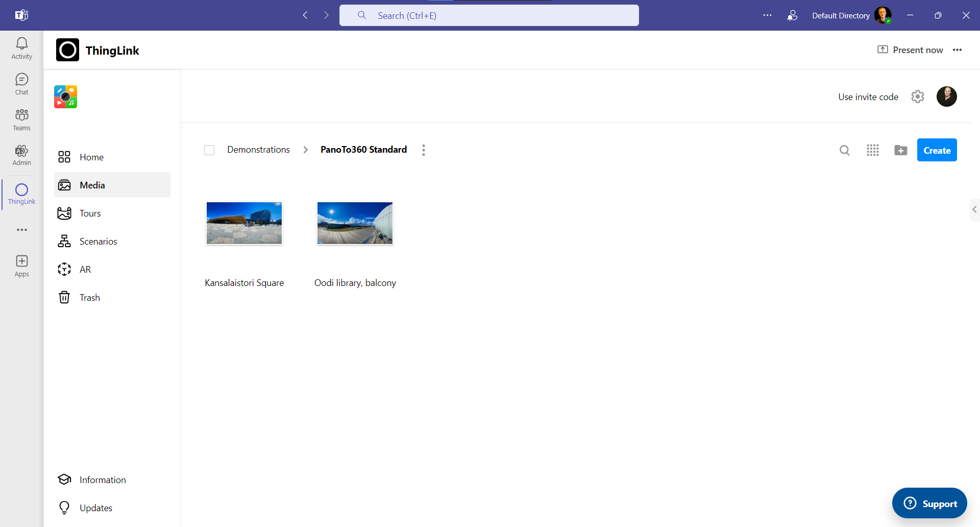The image size is (980, 527).
Task: Open the AR section
Action: click(x=86, y=269)
